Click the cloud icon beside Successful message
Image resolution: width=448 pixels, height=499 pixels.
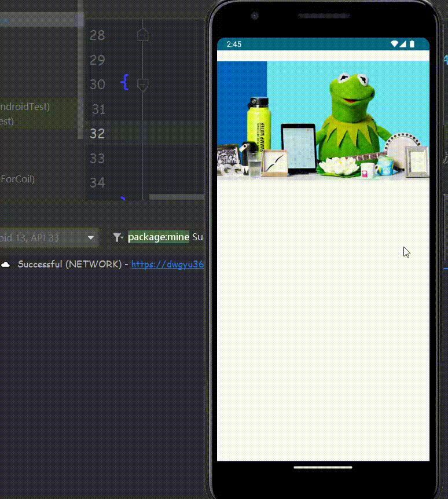5,265
